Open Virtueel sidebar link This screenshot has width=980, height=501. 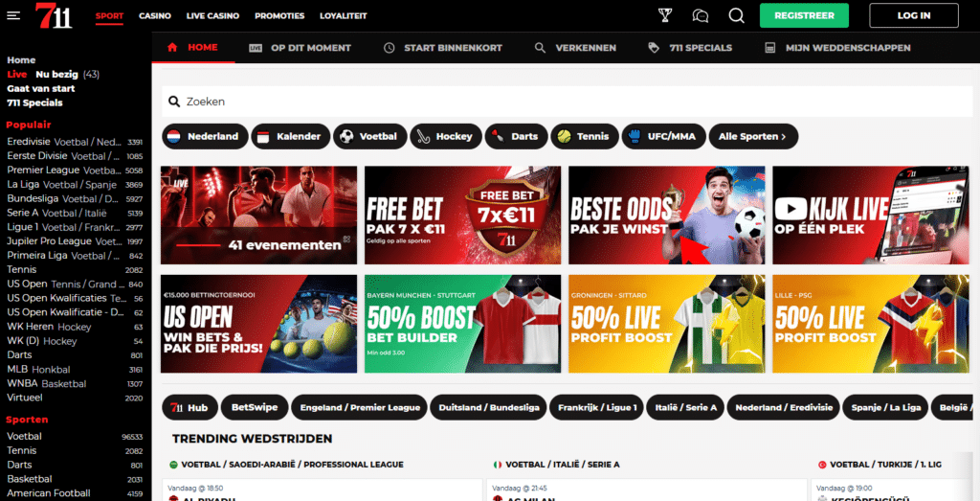point(75,398)
